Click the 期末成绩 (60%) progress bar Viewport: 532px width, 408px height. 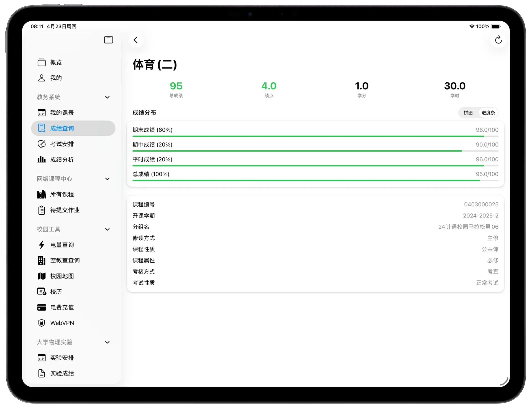[x=315, y=136]
